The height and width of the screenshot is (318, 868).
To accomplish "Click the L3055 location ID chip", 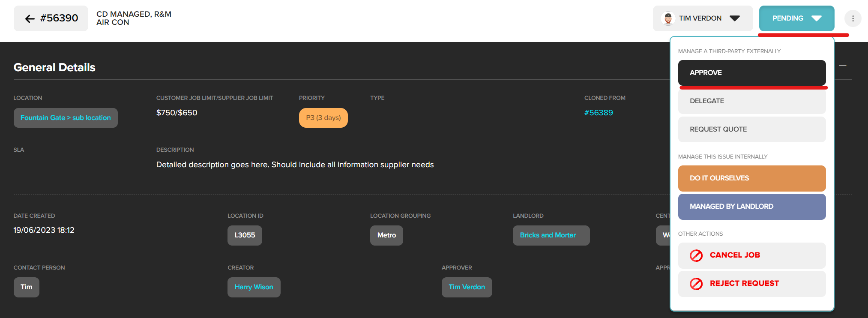I will click(245, 235).
